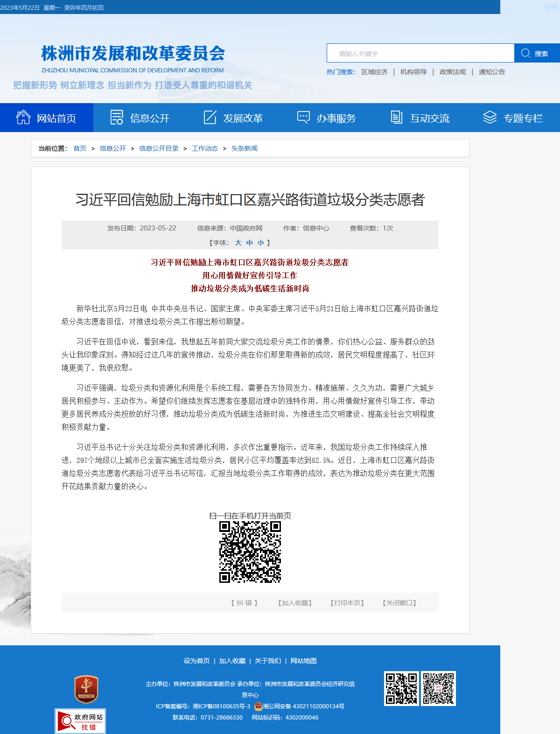
Task: Click the 打印本页 print link
Action: point(347,603)
